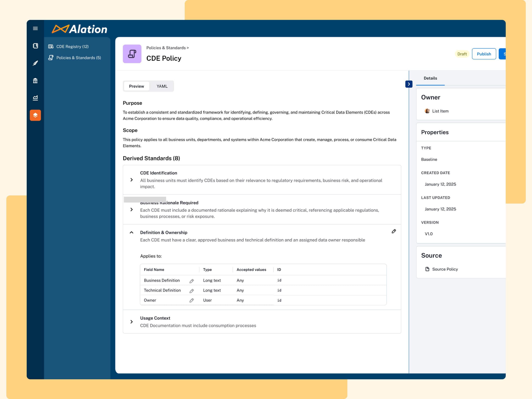Edit the Technical Definition field

tap(192, 291)
